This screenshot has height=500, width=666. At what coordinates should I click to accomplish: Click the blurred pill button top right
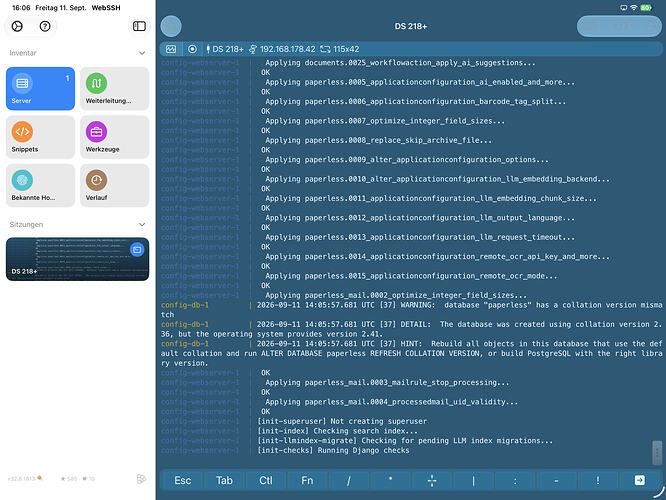[619, 26]
